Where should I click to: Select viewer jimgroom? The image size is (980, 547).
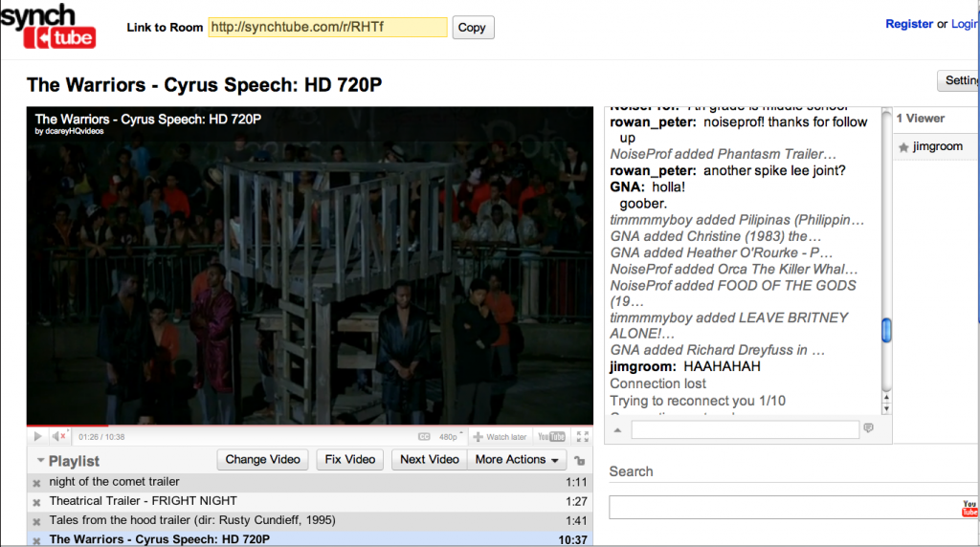[938, 146]
